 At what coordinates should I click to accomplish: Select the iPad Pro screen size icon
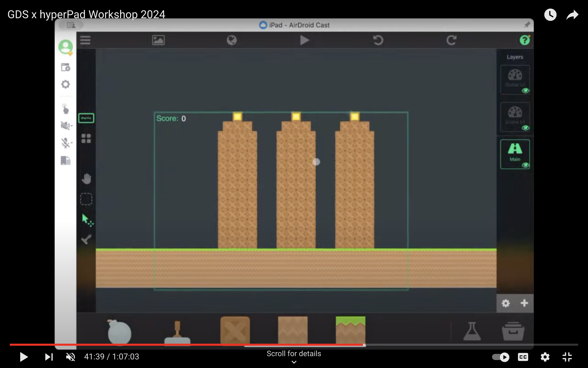point(86,118)
